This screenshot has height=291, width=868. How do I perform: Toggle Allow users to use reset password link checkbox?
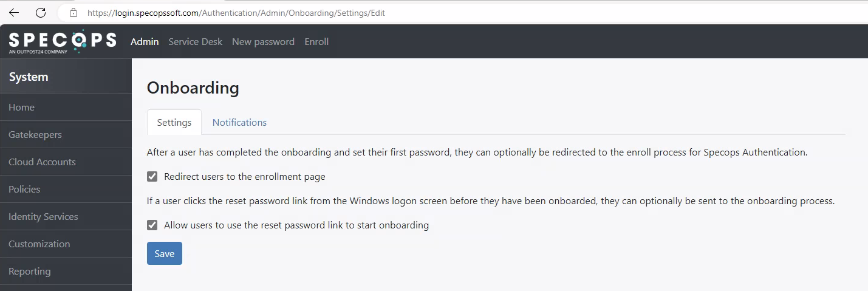(x=152, y=225)
